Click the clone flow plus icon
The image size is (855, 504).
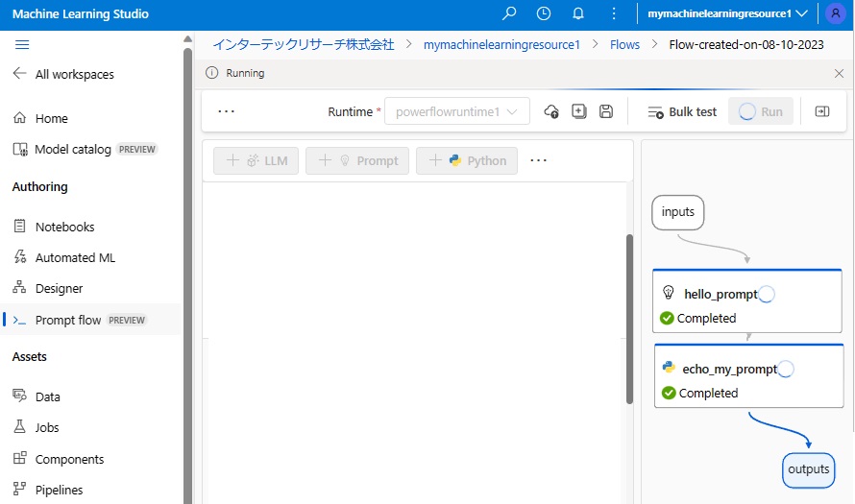pos(578,111)
